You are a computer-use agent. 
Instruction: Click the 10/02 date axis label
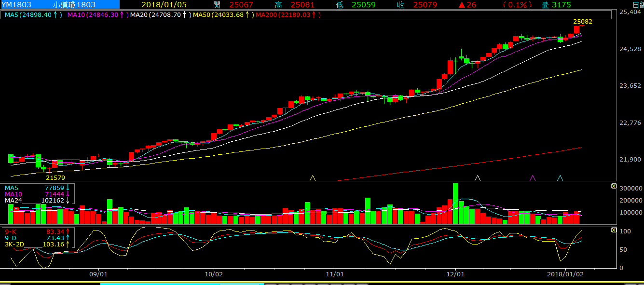(214, 273)
